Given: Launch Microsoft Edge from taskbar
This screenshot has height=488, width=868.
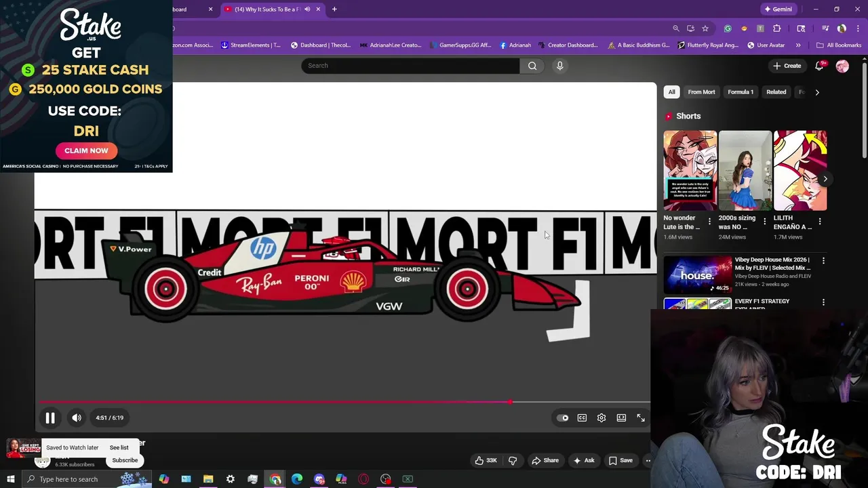Looking at the screenshot, I should [x=297, y=479].
